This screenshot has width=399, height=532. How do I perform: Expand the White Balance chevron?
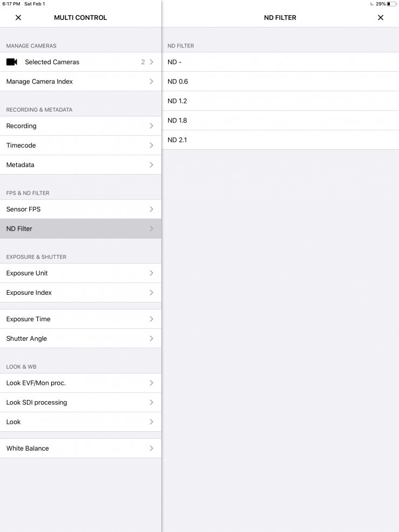tap(152, 448)
